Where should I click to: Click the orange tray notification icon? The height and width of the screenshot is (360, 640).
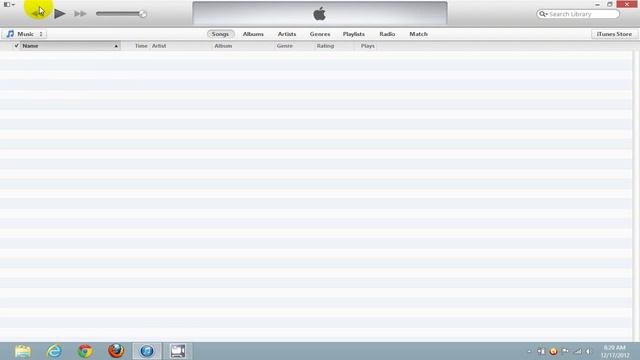(x=553, y=351)
